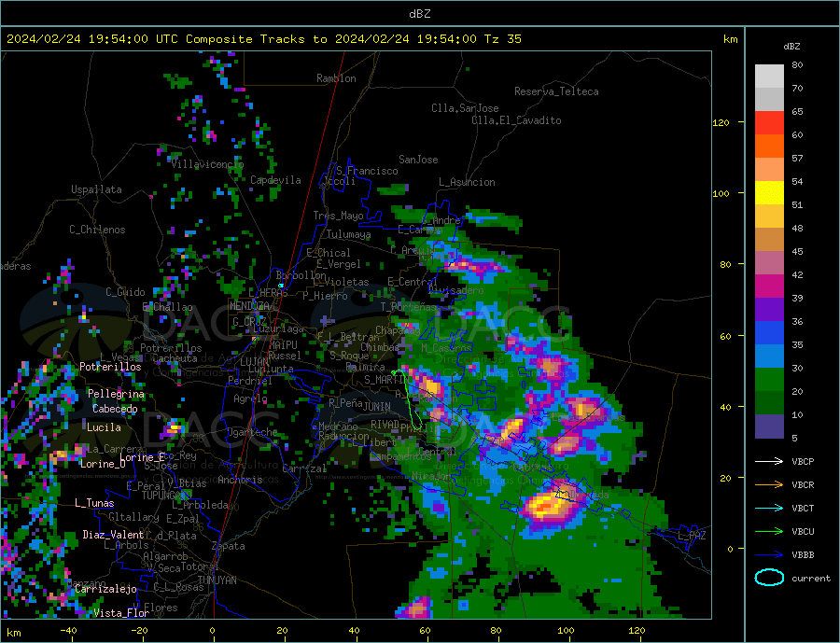Click the 'Clla.El_Cavadito' map label
Screen dimensions: 840x643
point(516,120)
